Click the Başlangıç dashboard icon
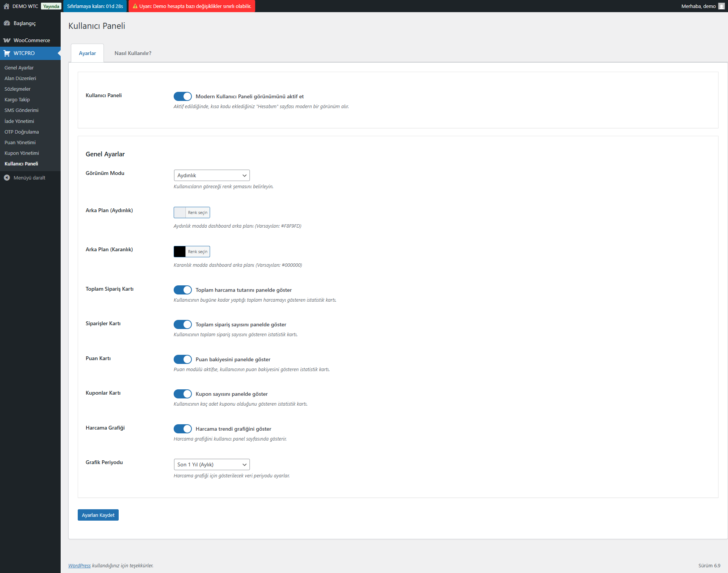This screenshot has height=573, width=728. pos(7,23)
